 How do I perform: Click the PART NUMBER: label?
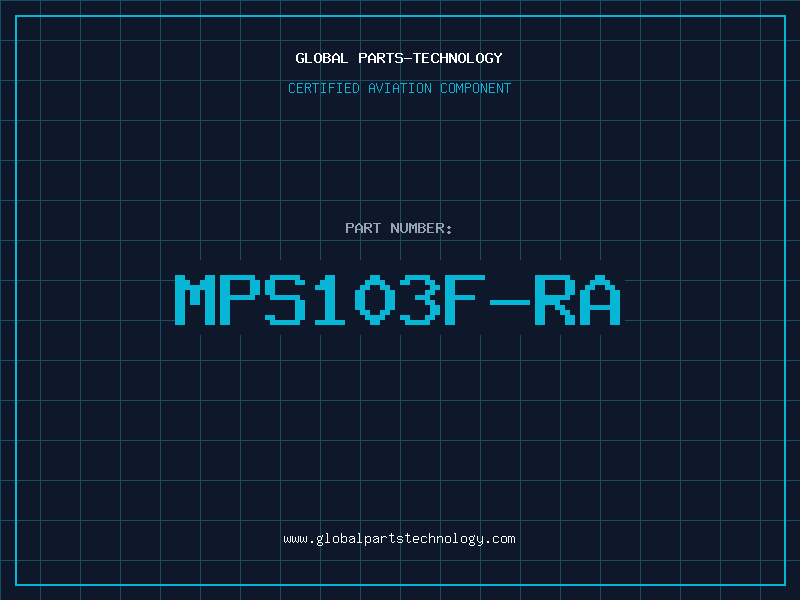(x=399, y=228)
